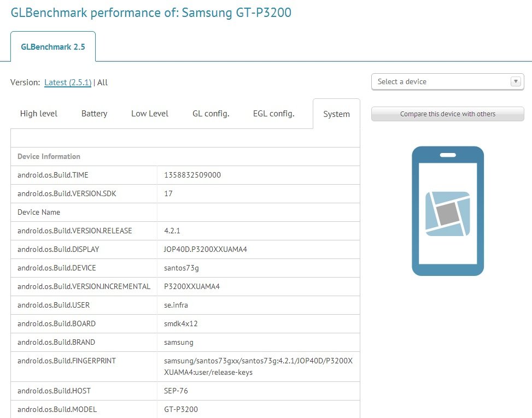Screen dimensions: 532x418
Task: Click the android.os.Build.VERSION.INCREMENTAL label
Action: [x=84, y=287]
